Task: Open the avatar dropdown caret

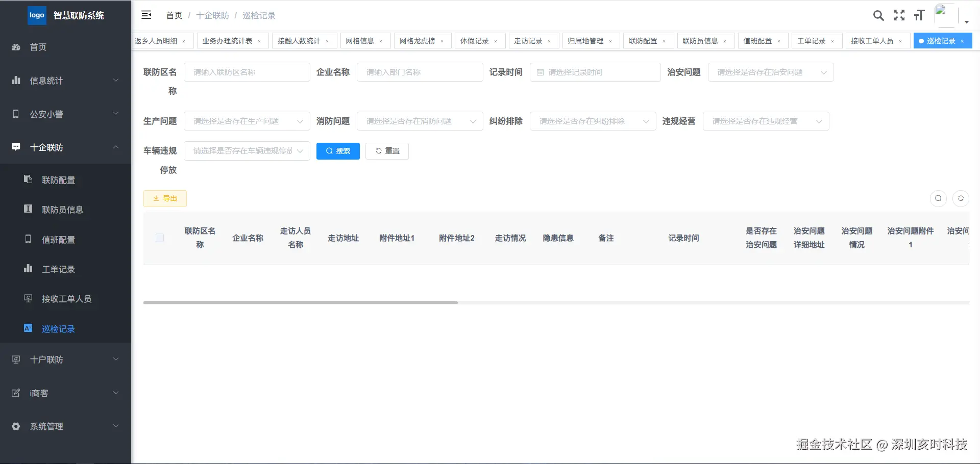Action: (967, 22)
